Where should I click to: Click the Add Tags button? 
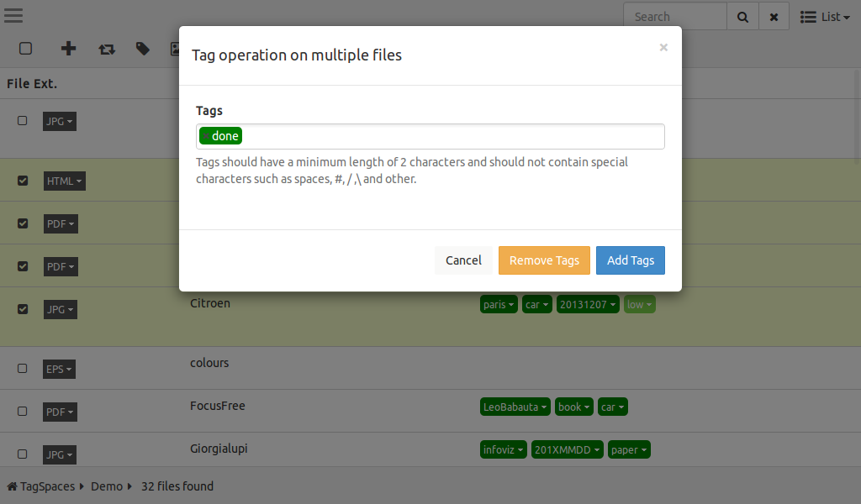pos(630,260)
